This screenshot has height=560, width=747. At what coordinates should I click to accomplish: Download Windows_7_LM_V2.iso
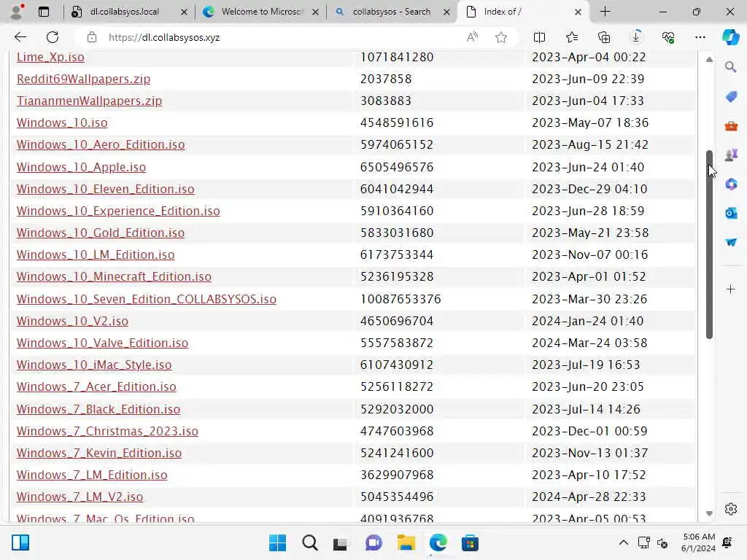tap(80, 497)
